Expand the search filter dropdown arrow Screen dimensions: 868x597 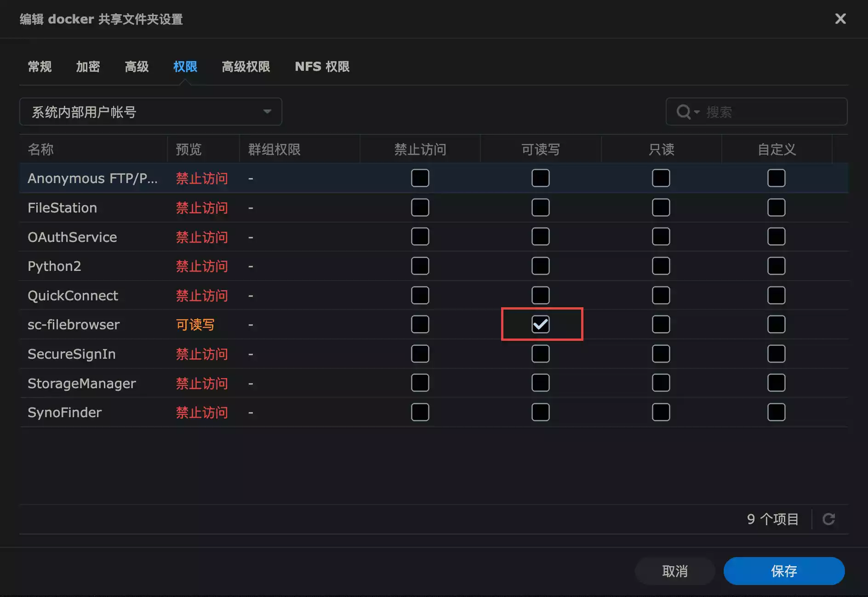[x=697, y=112]
